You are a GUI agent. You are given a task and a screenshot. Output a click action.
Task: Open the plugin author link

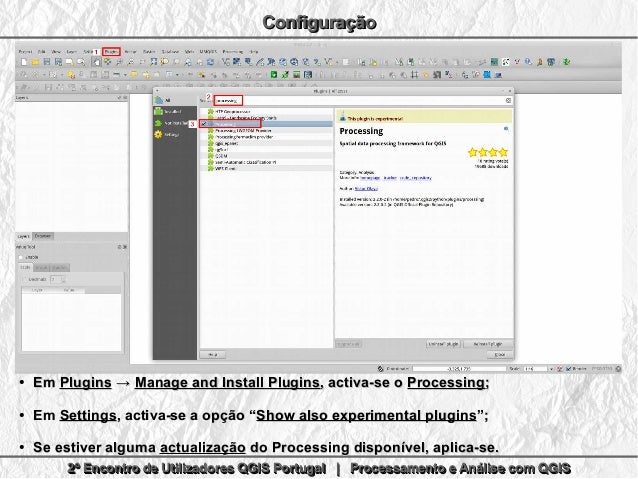[366, 189]
